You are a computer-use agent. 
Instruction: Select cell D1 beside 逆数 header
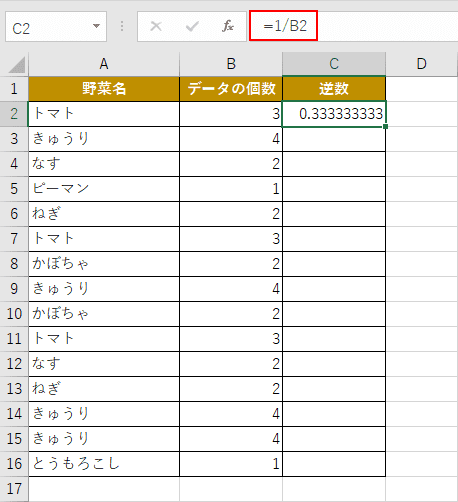coord(422,89)
